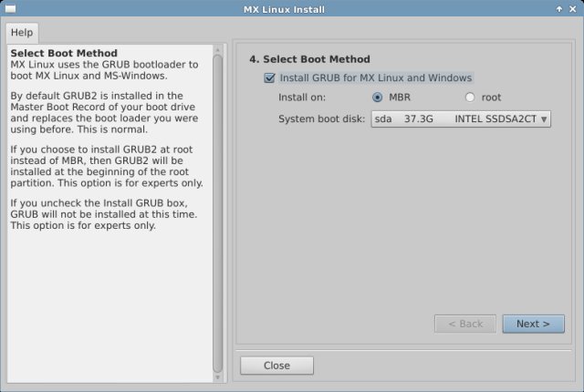Screen dimensions: 584x392
Task: Open the System boot disk dropdown
Action: 461,119
